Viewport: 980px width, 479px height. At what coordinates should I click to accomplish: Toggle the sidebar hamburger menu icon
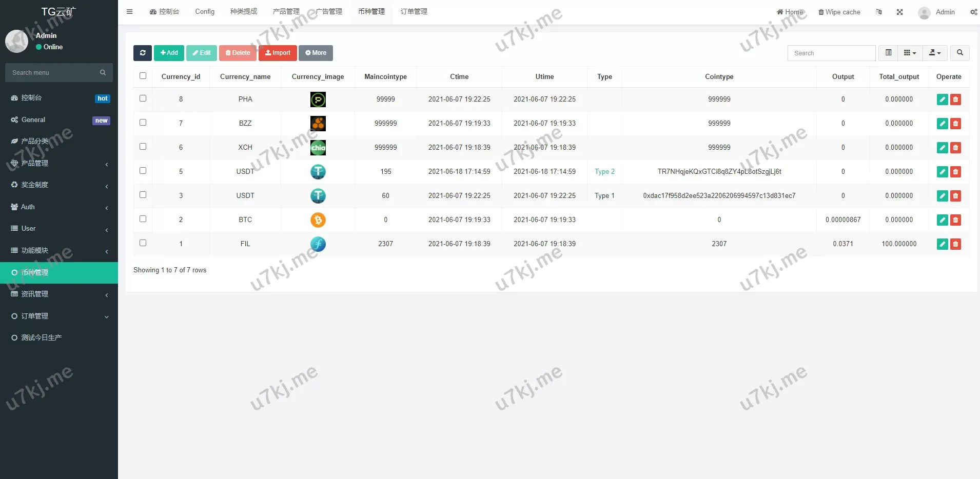tap(130, 12)
